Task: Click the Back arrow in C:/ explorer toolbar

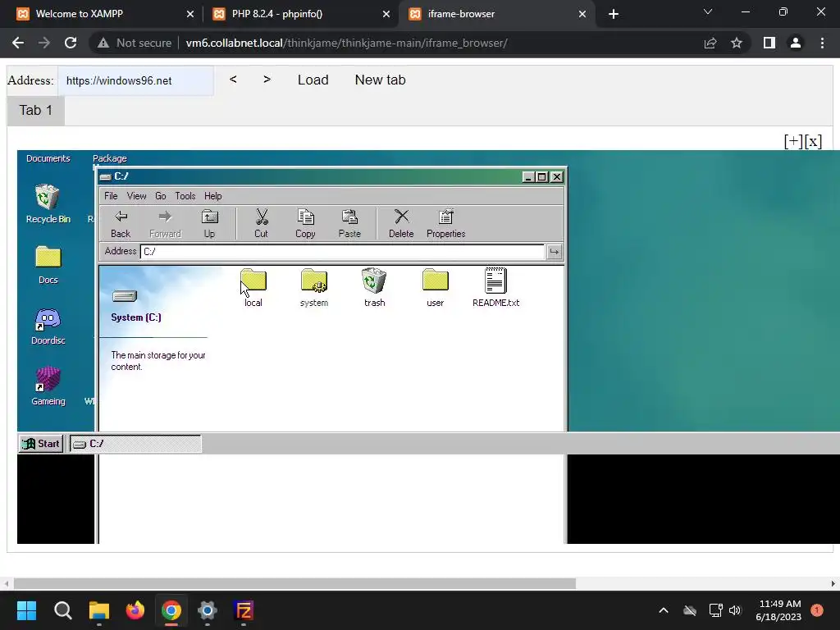Action: [121, 223]
